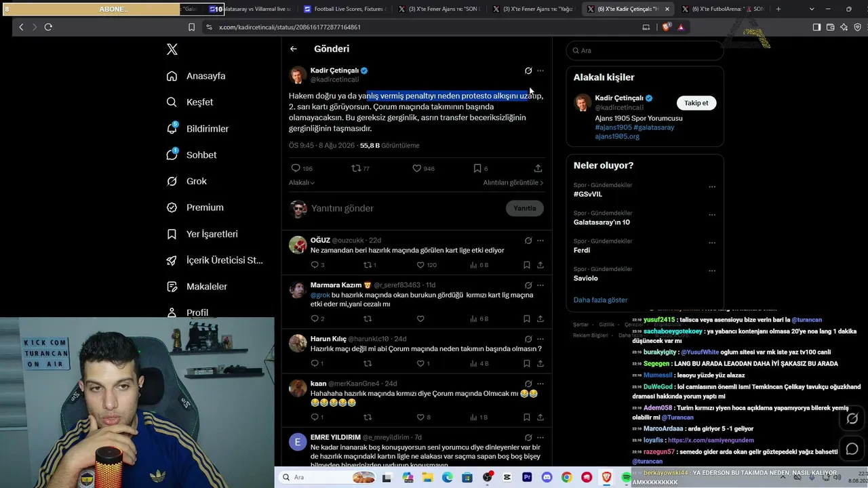
Task: Bookmark OĞUZ's reply
Action: [527, 265]
